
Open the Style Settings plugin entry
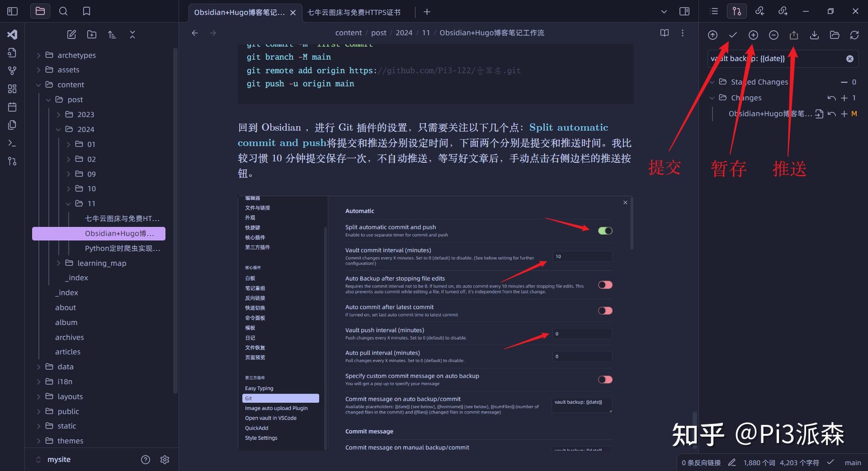click(x=261, y=438)
